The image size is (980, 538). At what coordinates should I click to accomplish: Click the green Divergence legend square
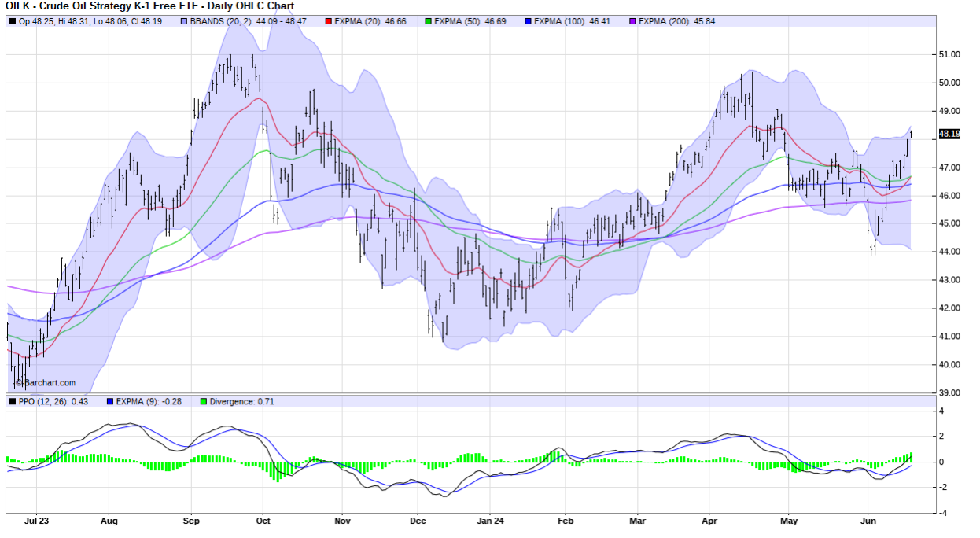202,401
